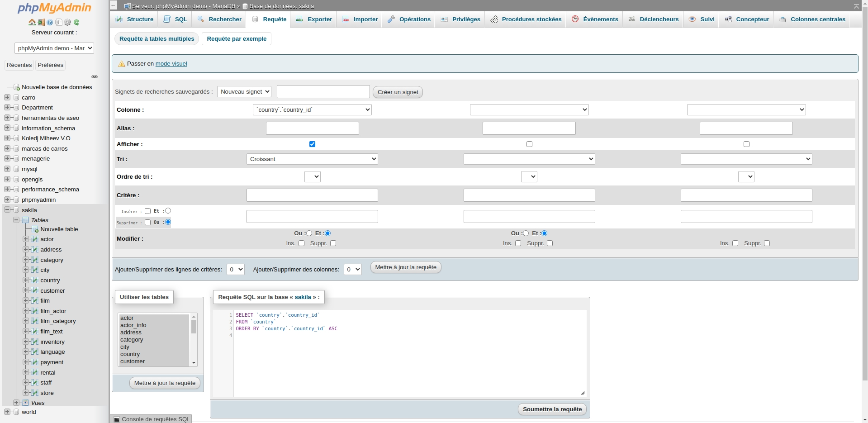Select customer in Utiliser les tables list
This screenshot has width=868, height=423.
(x=154, y=361)
